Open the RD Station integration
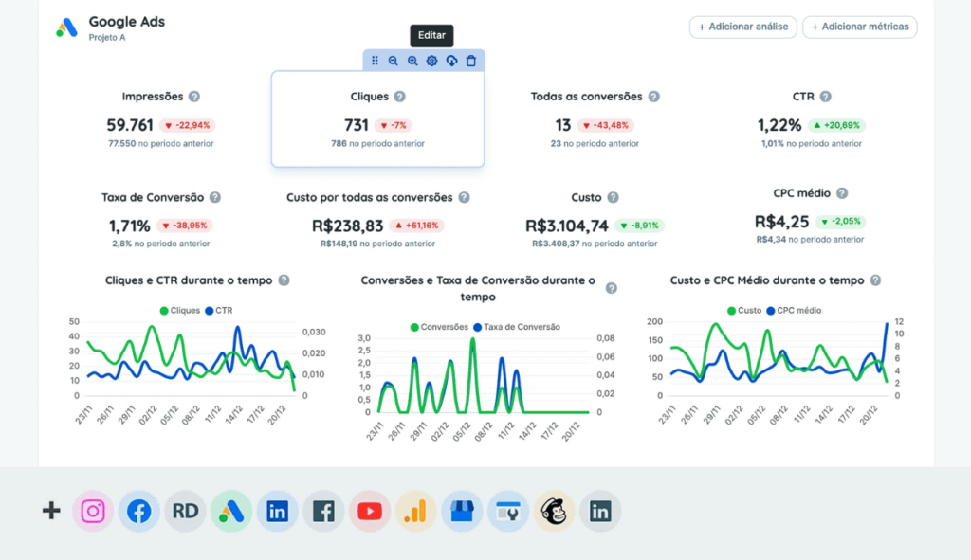The image size is (971, 560). (185, 511)
